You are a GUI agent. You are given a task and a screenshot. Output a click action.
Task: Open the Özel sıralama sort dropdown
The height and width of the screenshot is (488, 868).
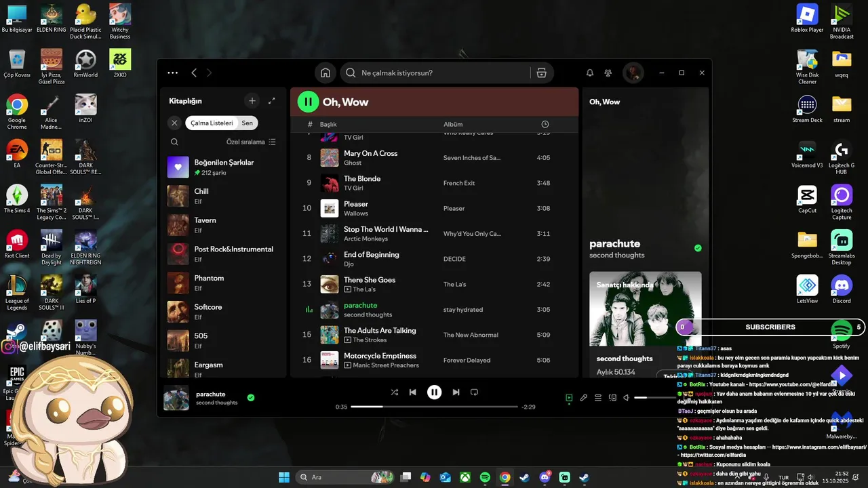pos(251,142)
